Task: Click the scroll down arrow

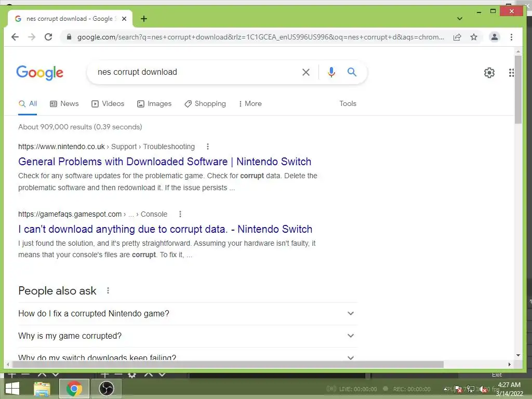Action: pyautogui.click(x=518, y=355)
